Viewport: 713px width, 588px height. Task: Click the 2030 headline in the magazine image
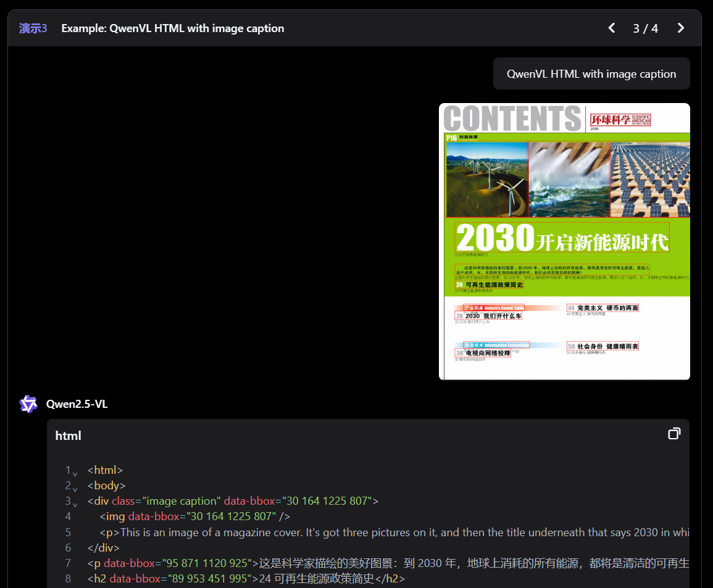click(562, 238)
